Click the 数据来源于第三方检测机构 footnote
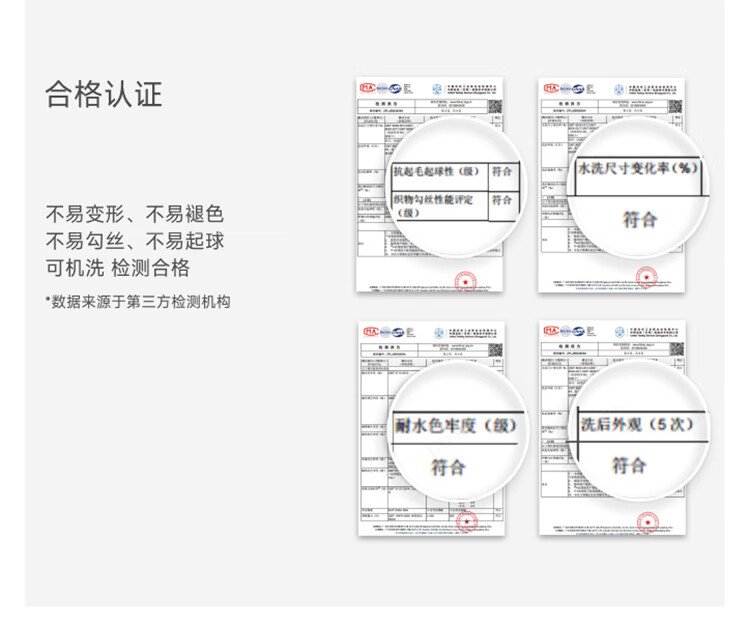This screenshot has height=633, width=750. 138,301
